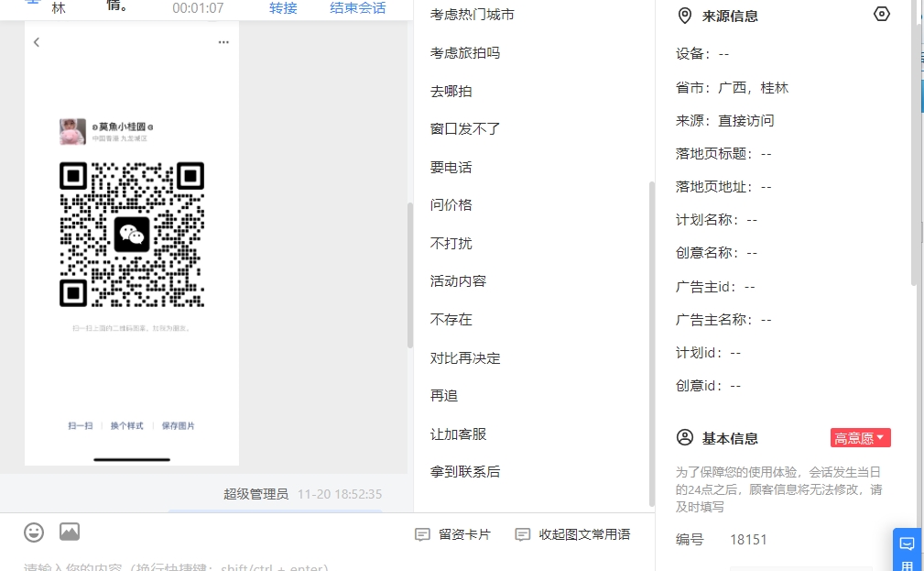This screenshot has height=571, width=924.
Task: Click the chat history scrollbar
Action: tap(410, 275)
